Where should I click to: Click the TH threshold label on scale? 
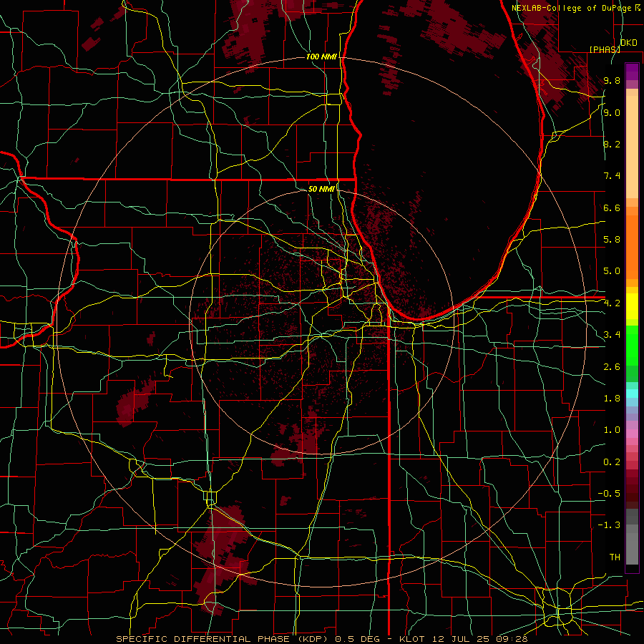click(x=615, y=557)
